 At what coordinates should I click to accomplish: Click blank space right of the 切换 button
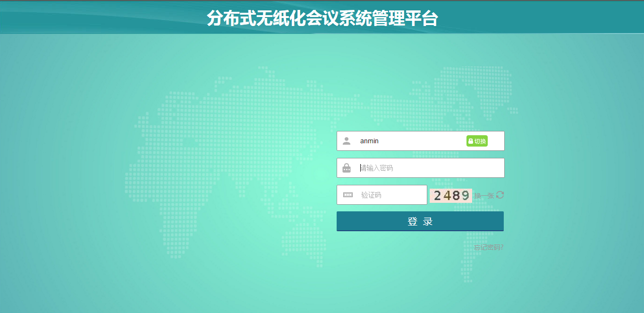click(x=496, y=141)
